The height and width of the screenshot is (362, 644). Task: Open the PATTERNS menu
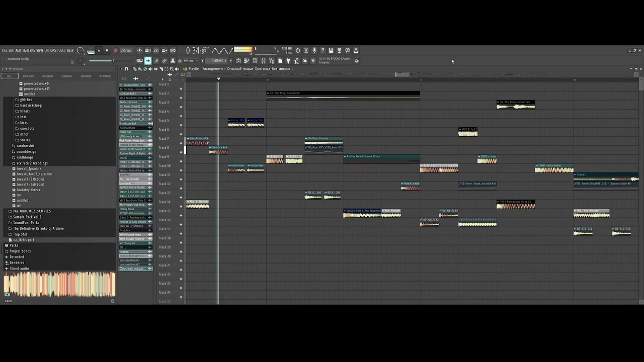click(x=29, y=50)
